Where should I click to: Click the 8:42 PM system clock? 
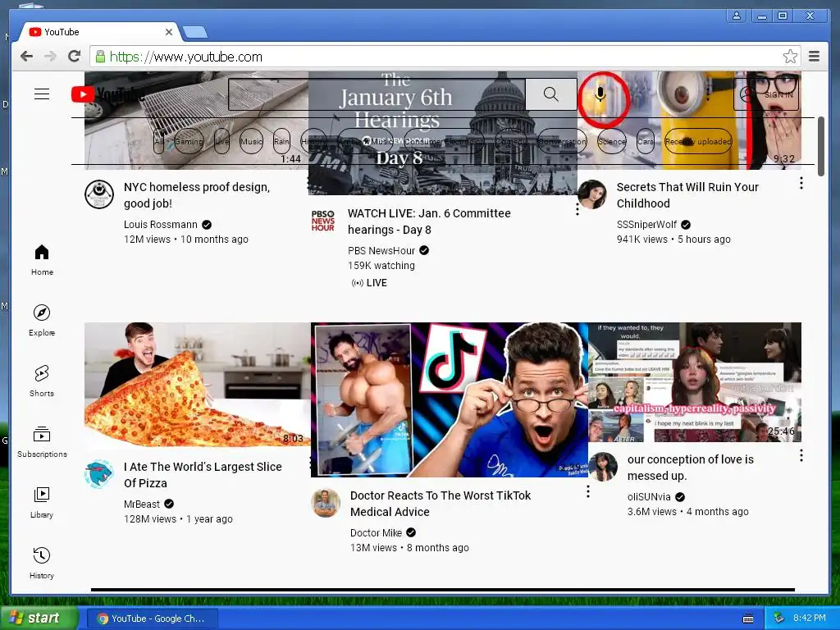coord(810,619)
